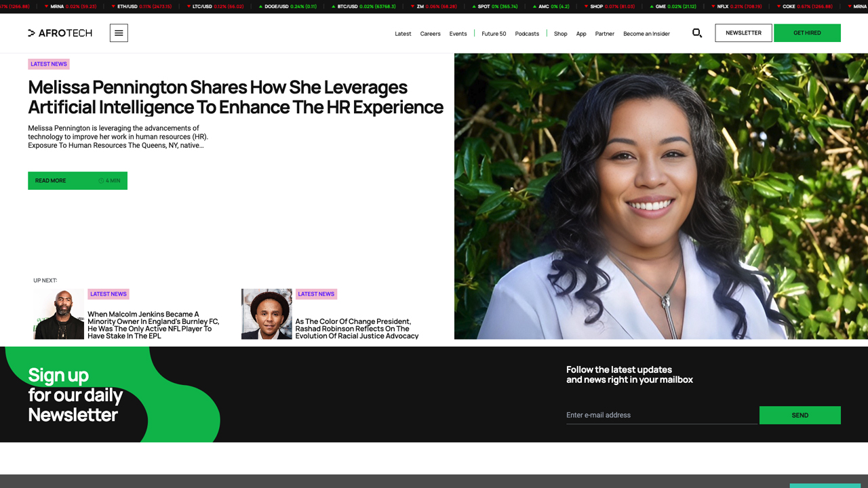Click the COKE ticker entry
Viewport: 868px width, 488px height.
[x=804, y=7]
